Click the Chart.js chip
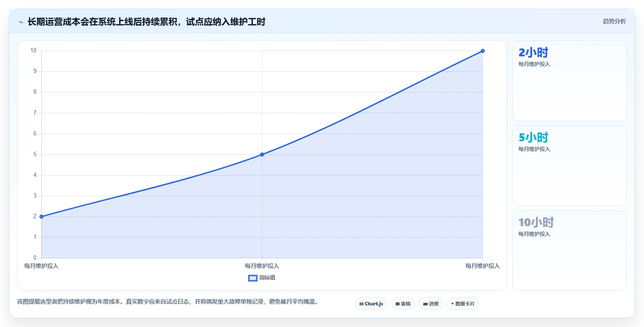 tap(371, 304)
